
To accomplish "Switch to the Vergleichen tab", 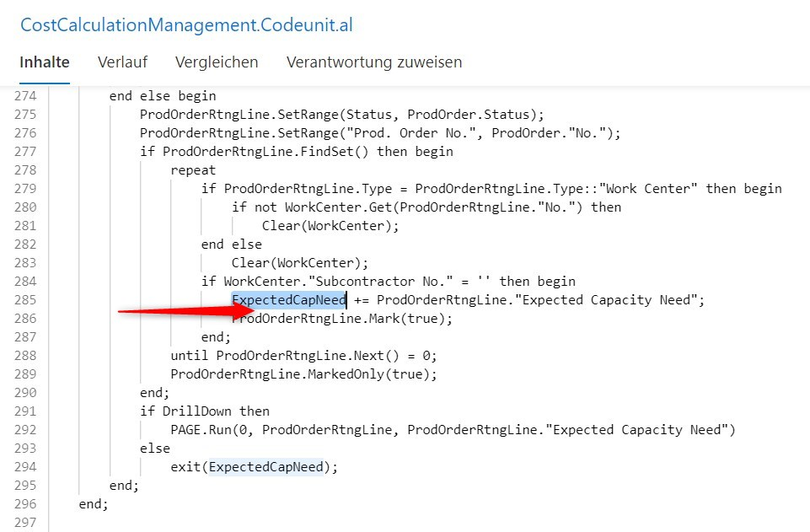I will click(216, 62).
